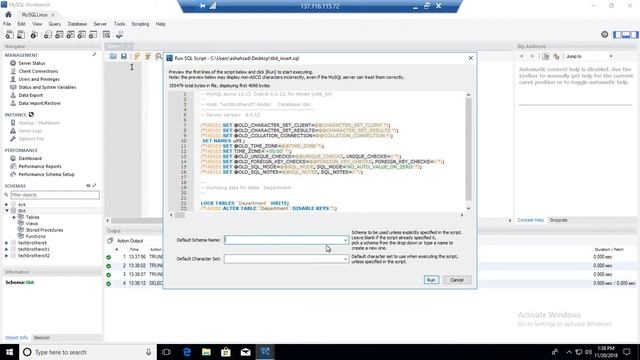Select Stored Procedures under tbit schema
Viewport: 640px width, 360px height.
coord(44,230)
